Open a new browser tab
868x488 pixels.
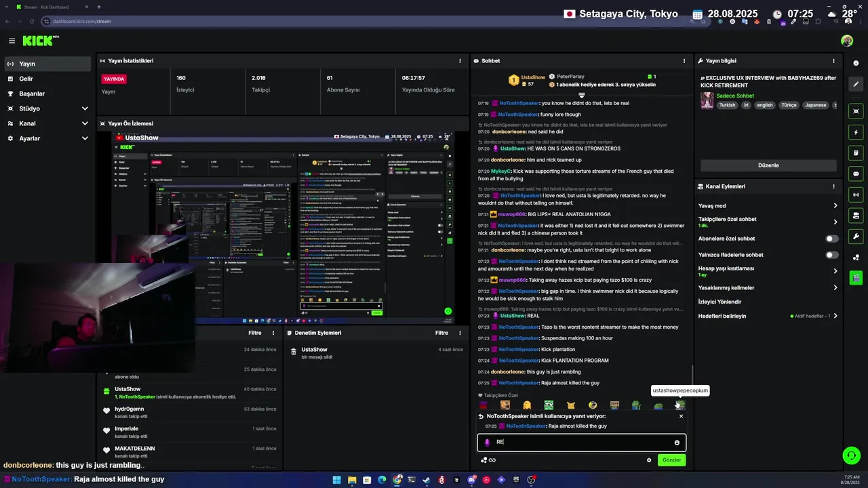99,7
